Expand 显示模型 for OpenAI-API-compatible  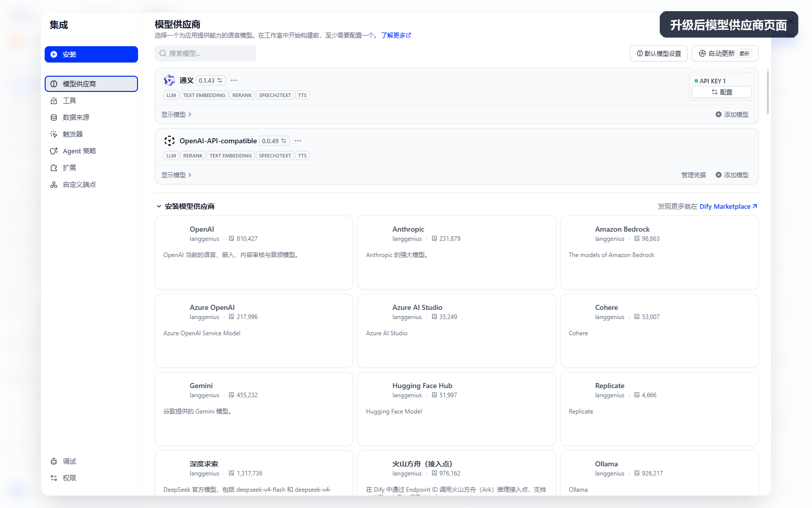[x=177, y=175]
